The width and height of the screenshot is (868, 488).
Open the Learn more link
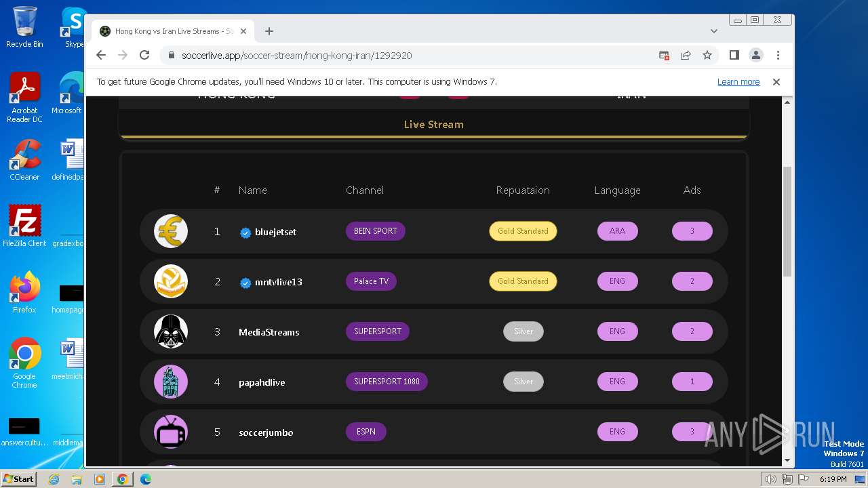click(x=738, y=82)
